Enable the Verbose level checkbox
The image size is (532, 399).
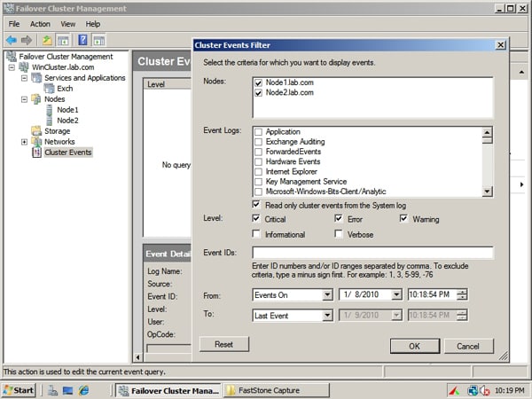(339, 234)
